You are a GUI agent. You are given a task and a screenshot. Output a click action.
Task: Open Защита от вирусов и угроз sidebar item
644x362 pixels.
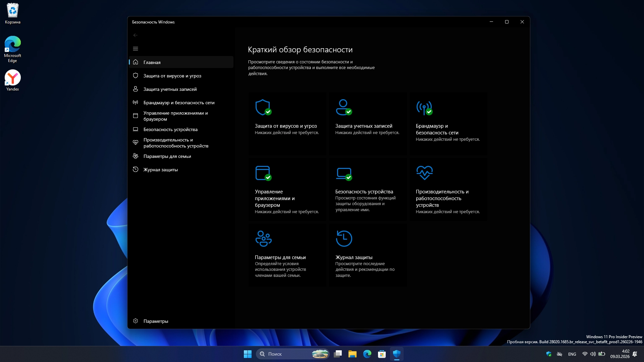[x=172, y=76]
